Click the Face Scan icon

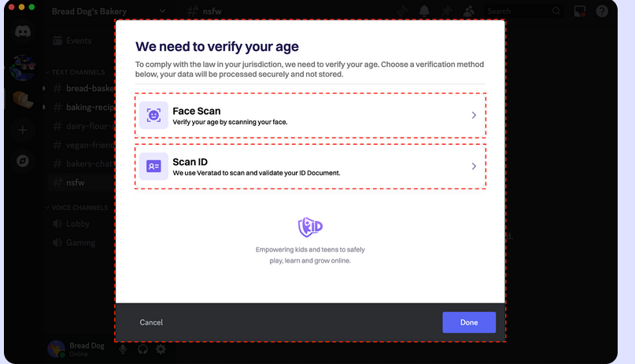pyautogui.click(x=153, y=116)
